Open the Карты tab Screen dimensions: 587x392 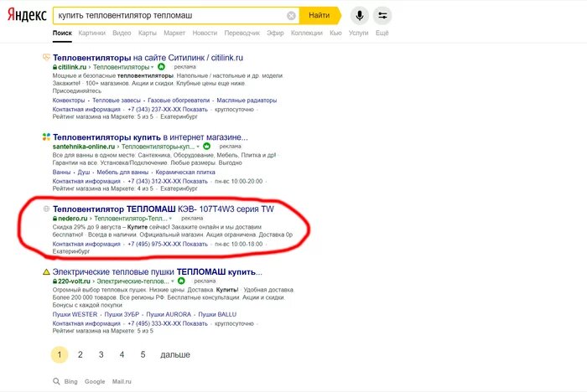tap(147, 33)
